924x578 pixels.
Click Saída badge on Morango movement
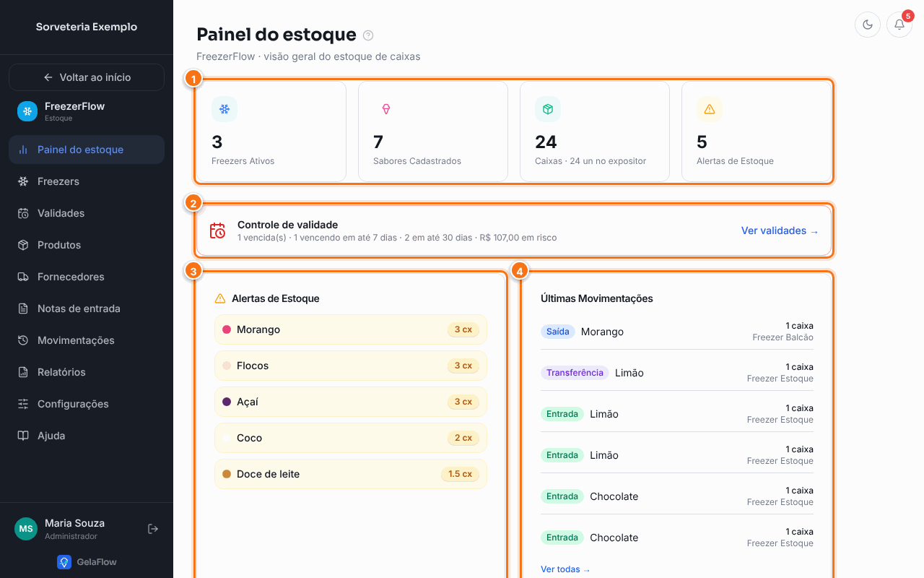point(558,332)
